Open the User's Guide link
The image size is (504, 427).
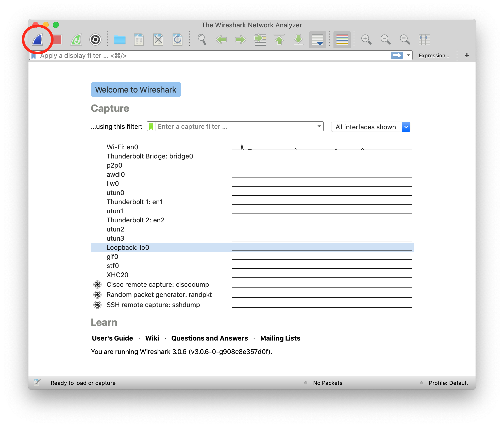112,338
